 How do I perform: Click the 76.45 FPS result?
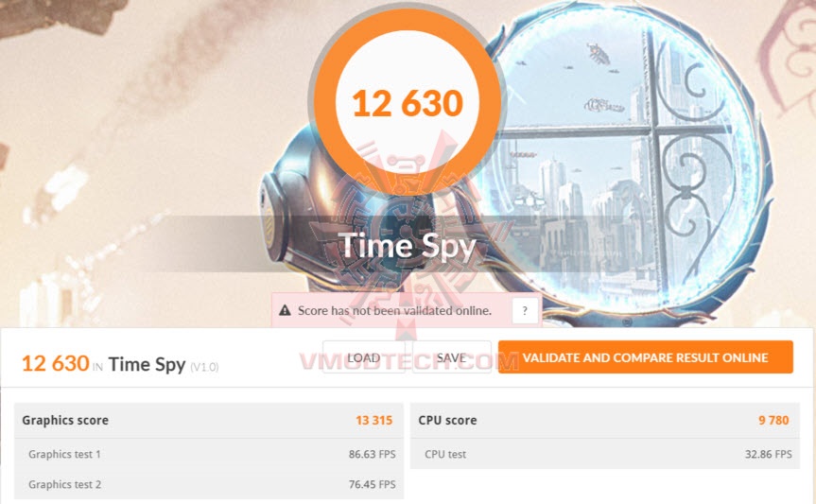coord(372,485)
